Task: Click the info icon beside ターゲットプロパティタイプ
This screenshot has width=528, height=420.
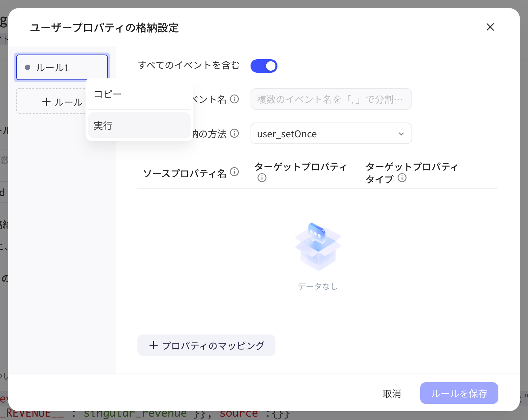Action: click(402, 178)
